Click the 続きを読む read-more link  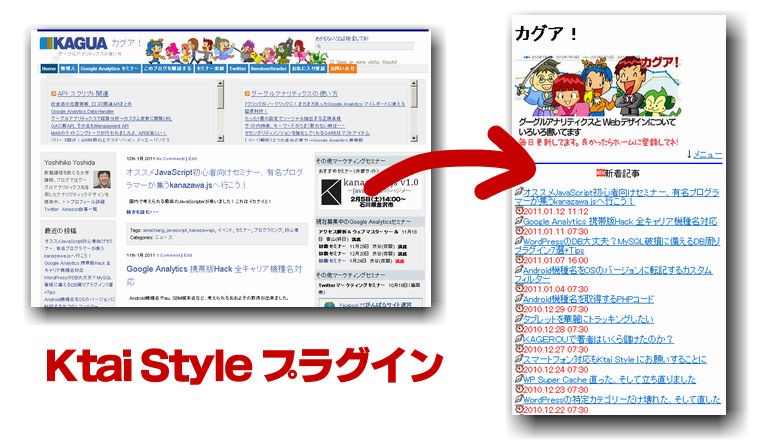[142, 212]
